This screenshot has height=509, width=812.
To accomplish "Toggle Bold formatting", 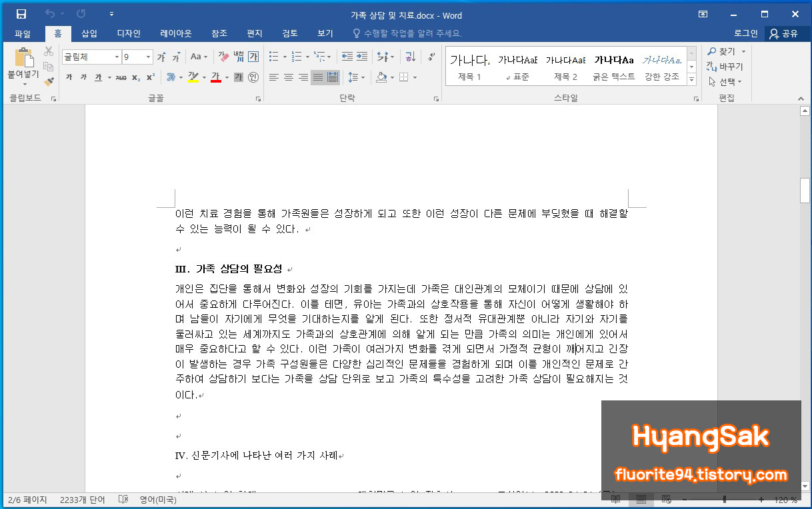I will pyautogui.click(x=69, y=78).
